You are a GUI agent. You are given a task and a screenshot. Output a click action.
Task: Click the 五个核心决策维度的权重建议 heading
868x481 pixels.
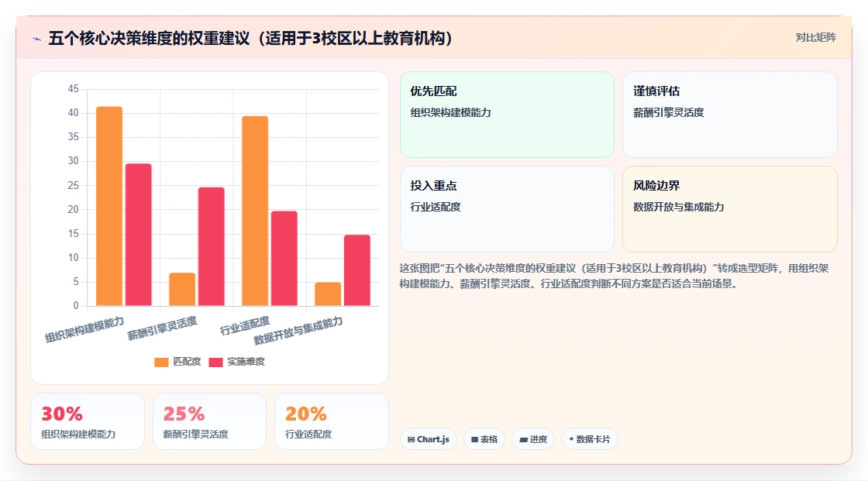[250, 38]
